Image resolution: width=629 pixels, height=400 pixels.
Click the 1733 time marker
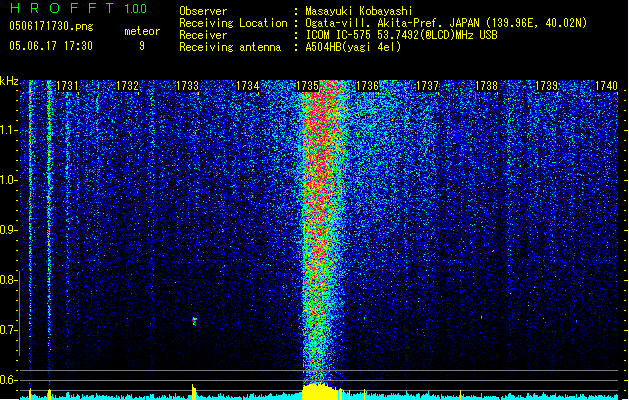click(187, 86)
